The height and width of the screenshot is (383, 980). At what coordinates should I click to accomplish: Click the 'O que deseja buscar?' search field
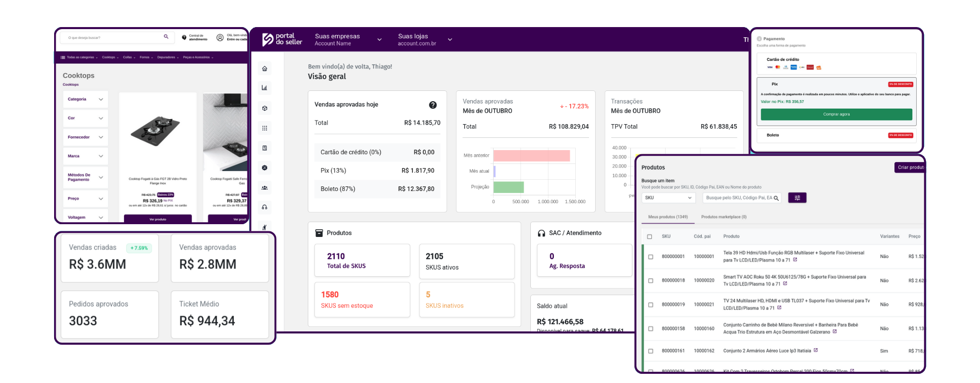pyautogui.click(x=112, y=37)
